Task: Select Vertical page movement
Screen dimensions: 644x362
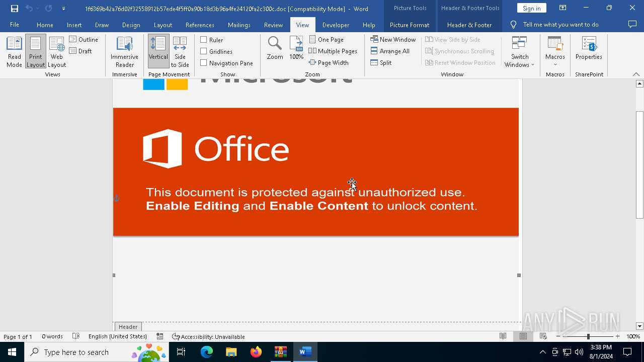Action: pyautogui.click(x=158, y=52)
